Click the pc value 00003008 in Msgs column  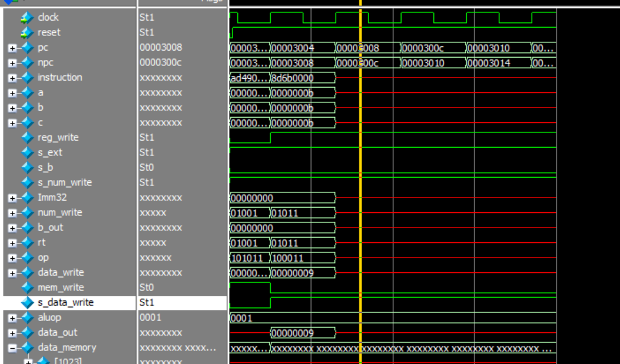pyautogui.click(x=161, y=48)
